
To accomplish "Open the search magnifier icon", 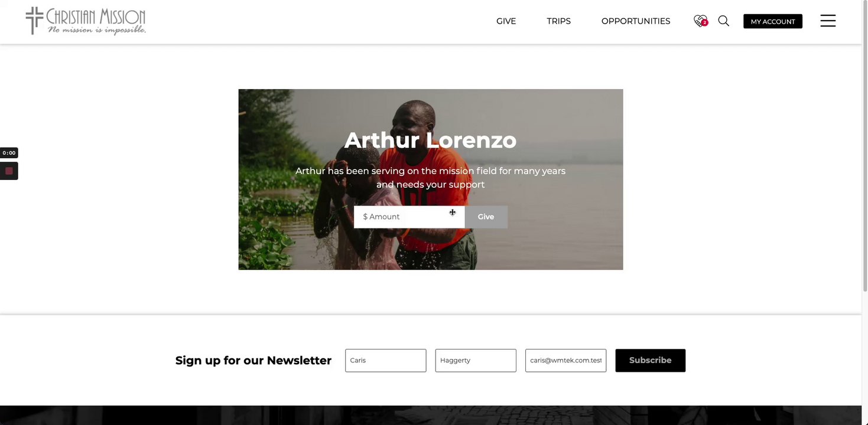I will pos(723,21).
